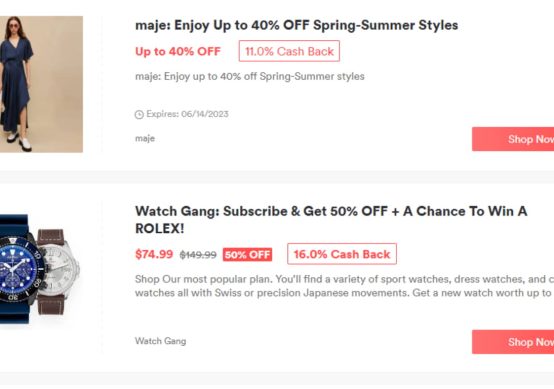The image size is (554, 389).
Task: Click the silver brown-strap watch in the image
Action: click(59, 271)
